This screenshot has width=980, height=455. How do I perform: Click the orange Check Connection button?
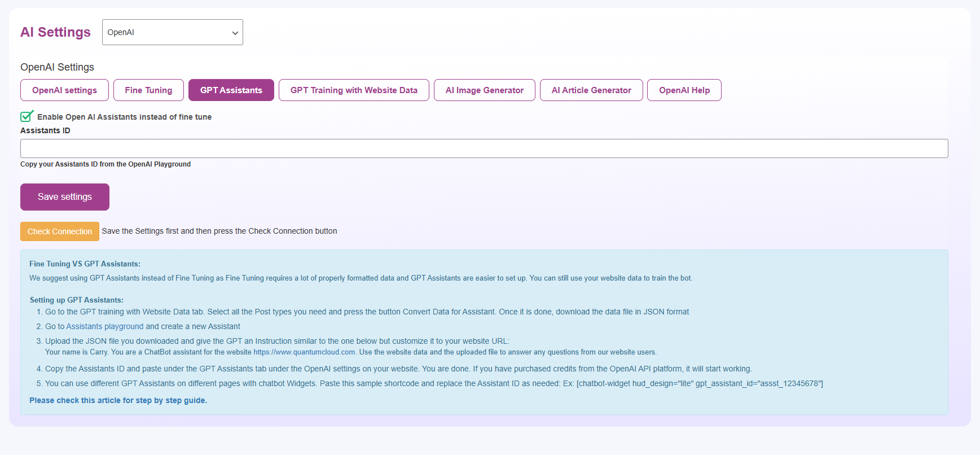(x=60, y=231)
